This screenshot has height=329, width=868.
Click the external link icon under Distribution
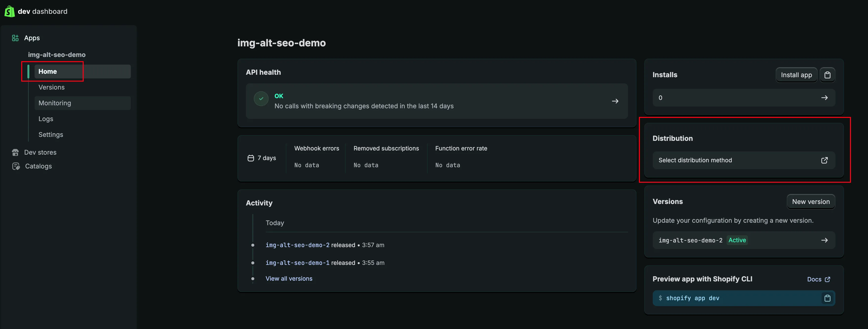(824, 160)
